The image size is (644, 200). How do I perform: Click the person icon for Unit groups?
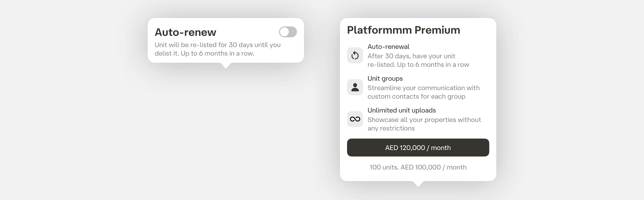(x=355, y=87)
